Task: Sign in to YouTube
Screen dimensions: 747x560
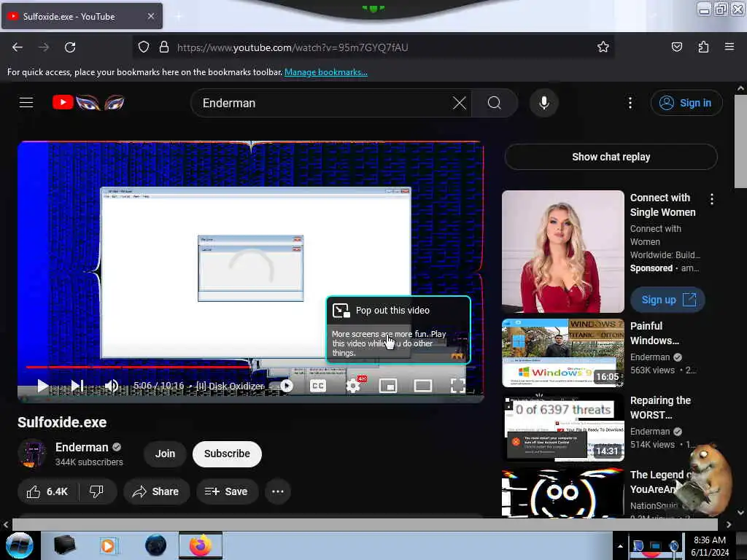Action: [686, 103]
